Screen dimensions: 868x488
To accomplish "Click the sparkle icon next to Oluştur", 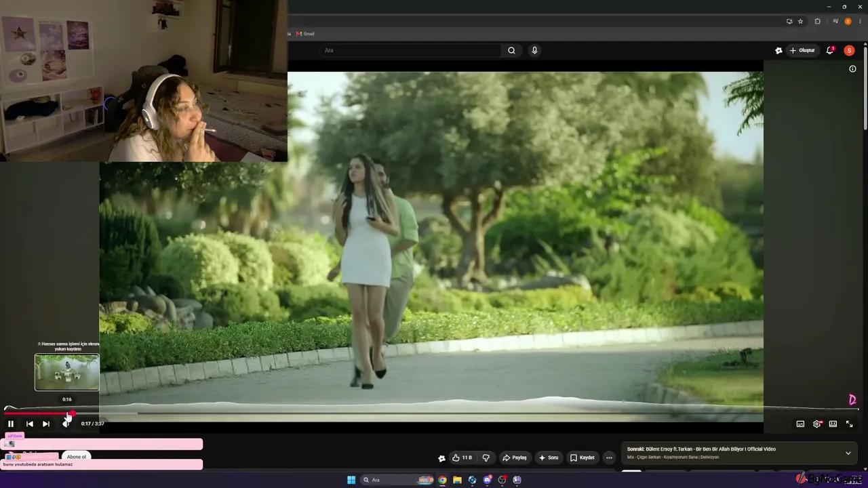I will click(x=778, y=50).
